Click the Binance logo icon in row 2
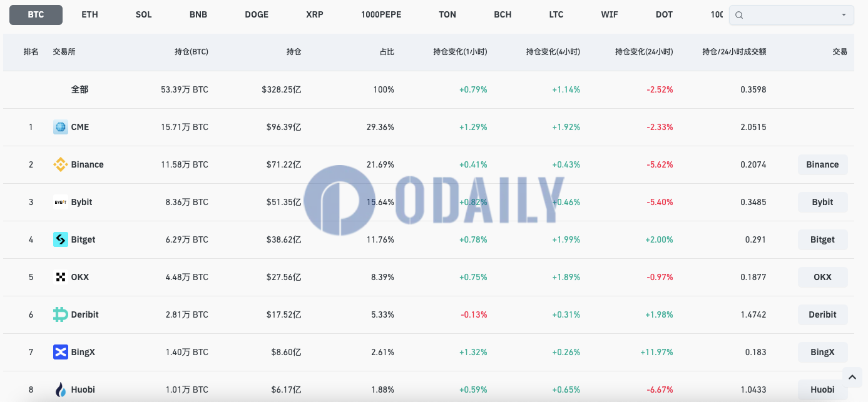Viewport: 868px width, 402px height. click(61, 164)
